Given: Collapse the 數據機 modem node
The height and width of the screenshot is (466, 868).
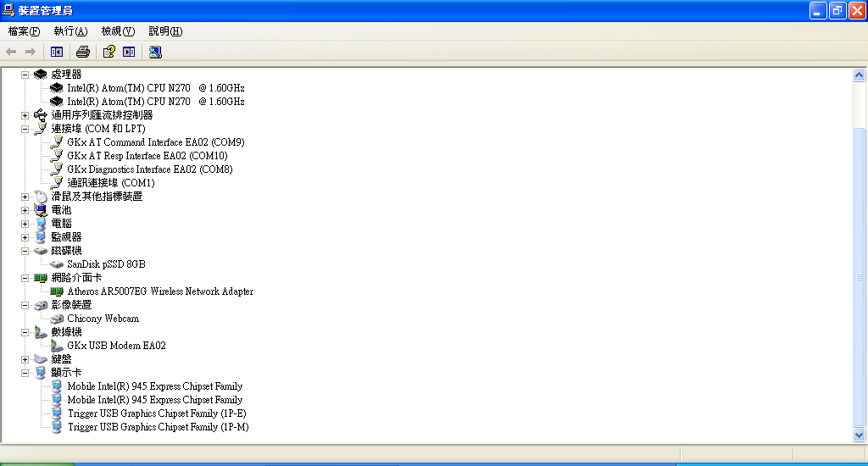Looking at the screenshot, I should tap(25, 332).
